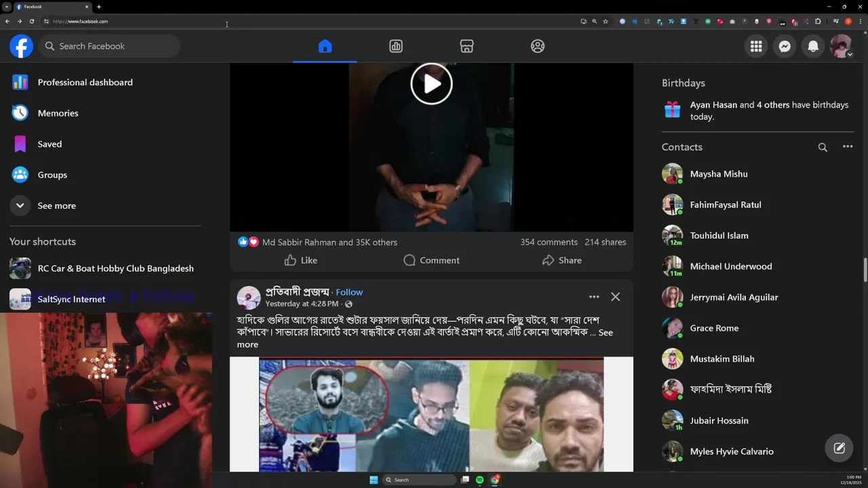Screen dimensions: 868x488
Task: Open the Marketplace tab icon
Action: [467, 46]
